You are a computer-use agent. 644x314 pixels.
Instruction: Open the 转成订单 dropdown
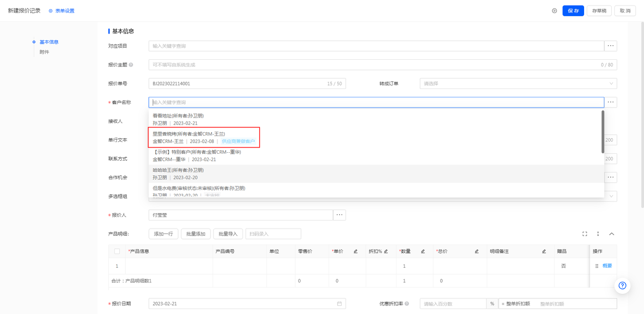pyautogui.click(x=518, y=83)
